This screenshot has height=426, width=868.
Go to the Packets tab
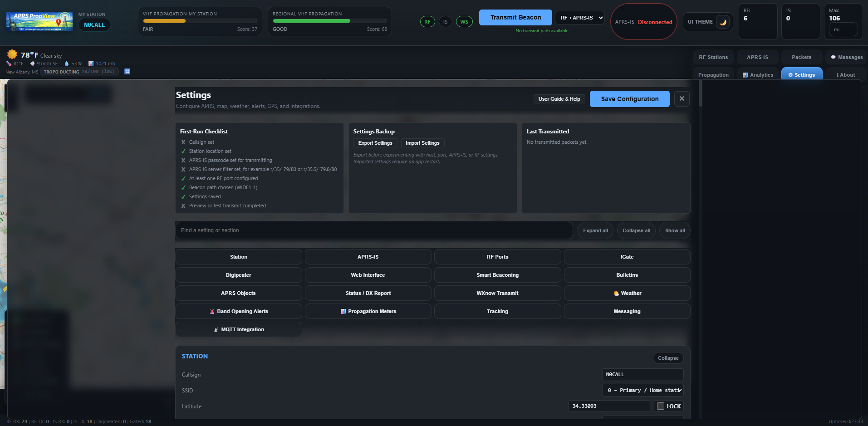point(802,57)
